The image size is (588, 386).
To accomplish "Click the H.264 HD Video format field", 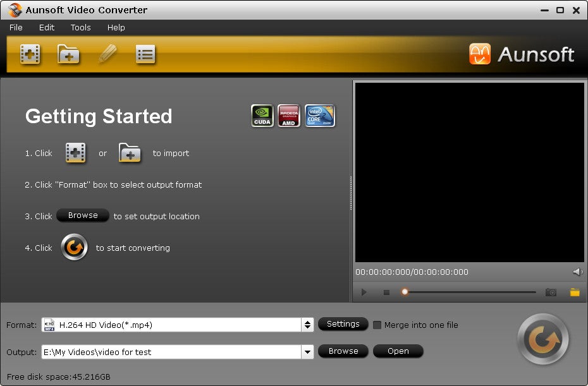I will pyautogui.click(x=178, y=325).
